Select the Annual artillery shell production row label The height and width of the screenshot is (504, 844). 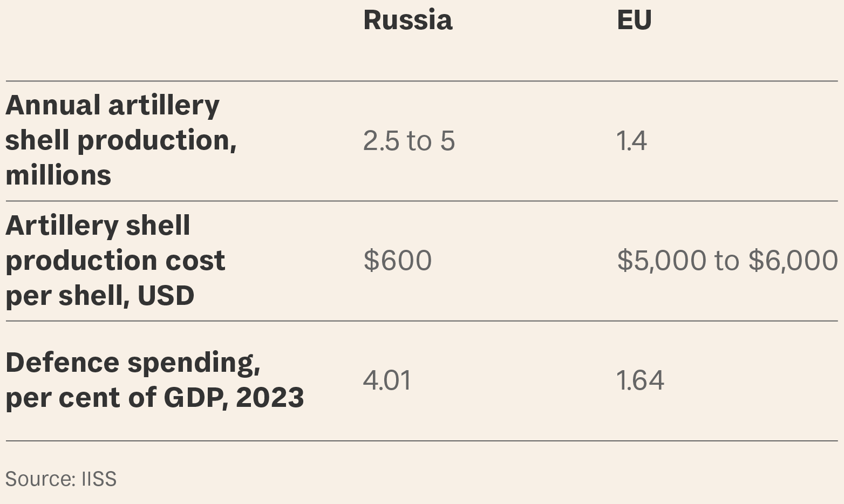[121, 140]
